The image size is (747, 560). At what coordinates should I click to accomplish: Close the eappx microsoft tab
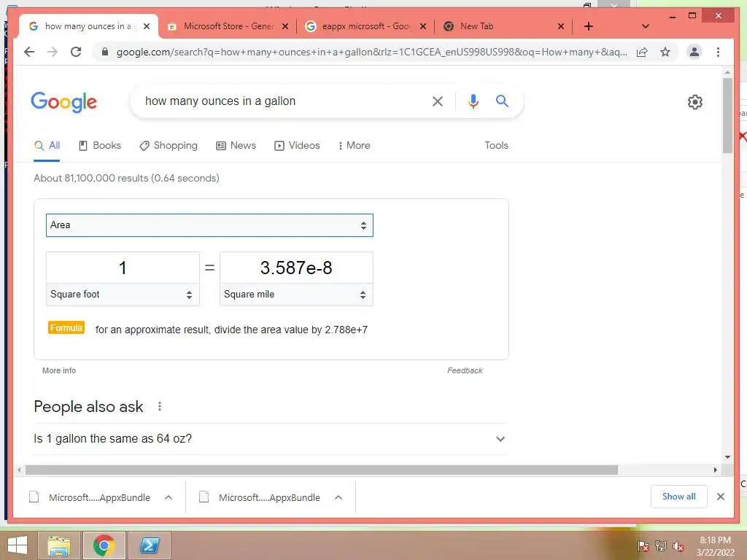tap(422, 26)
